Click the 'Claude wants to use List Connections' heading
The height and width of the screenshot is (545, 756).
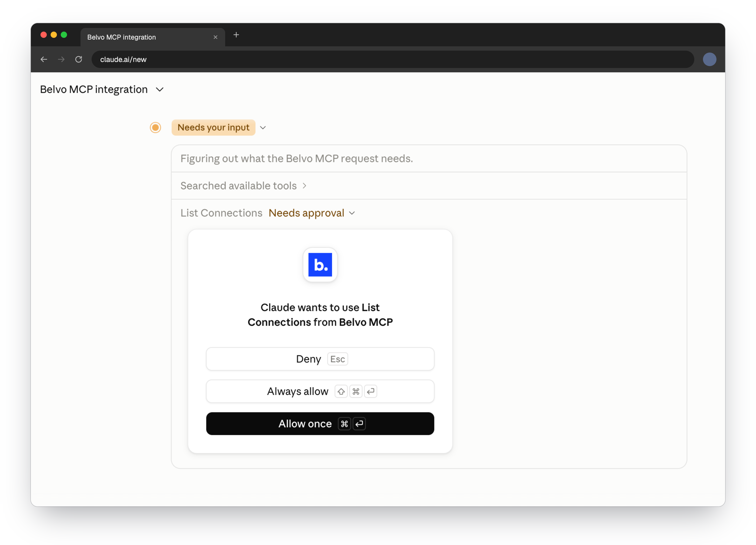320,314
